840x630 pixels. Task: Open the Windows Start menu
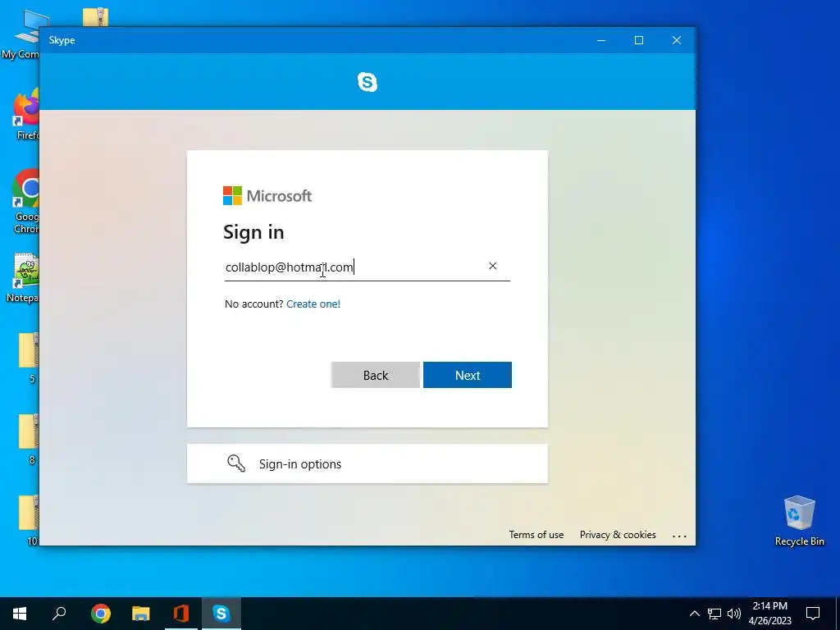coord(20,614)
